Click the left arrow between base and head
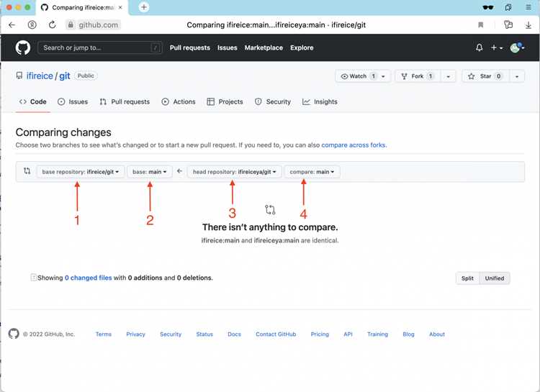Viewport: 540px width, 392px height. point(179,171)
